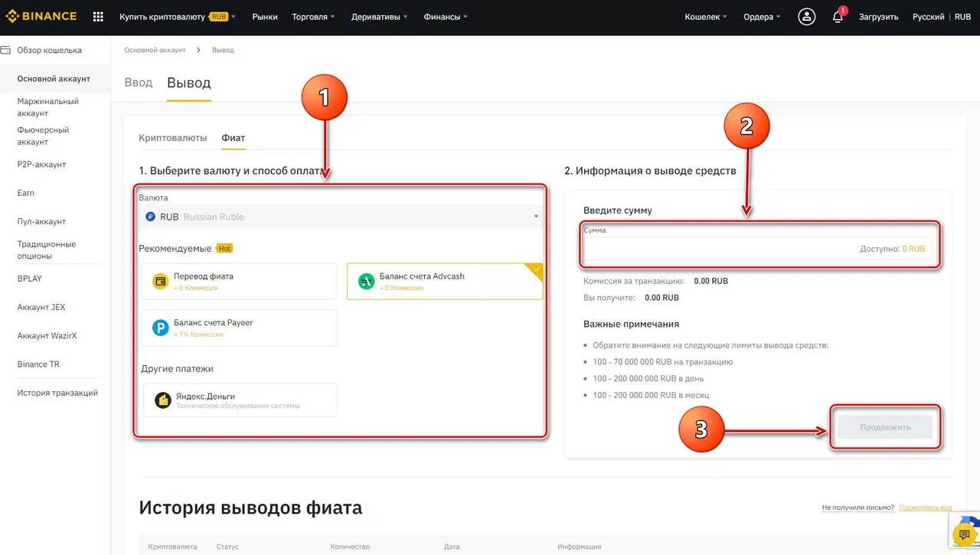Open the Кошелек dropdown
The image size is (980, 555).
704,16
